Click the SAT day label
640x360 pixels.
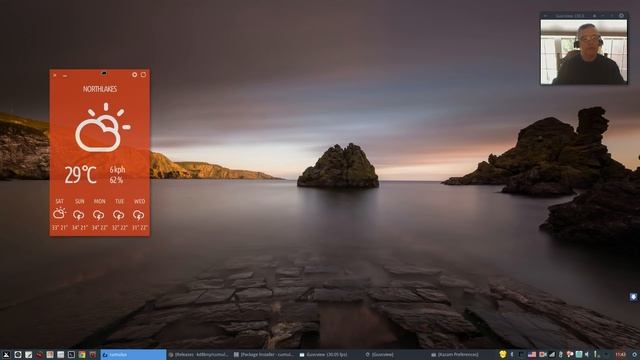(60, 201)
